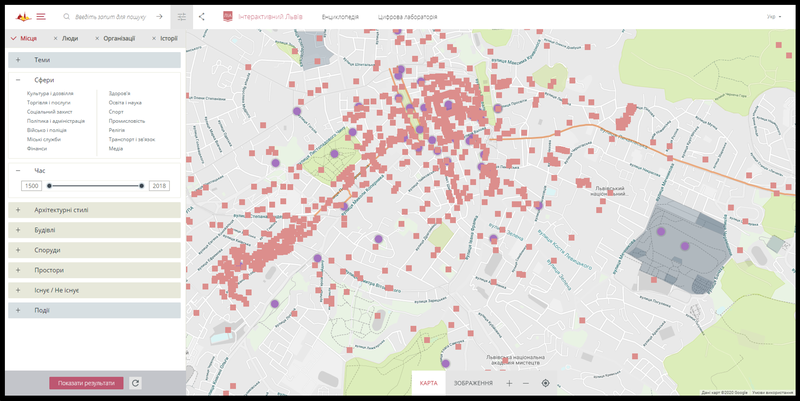Open Енциклопедія from the top menu
This screenshot has height=401, width=800.
pos(340,17)
